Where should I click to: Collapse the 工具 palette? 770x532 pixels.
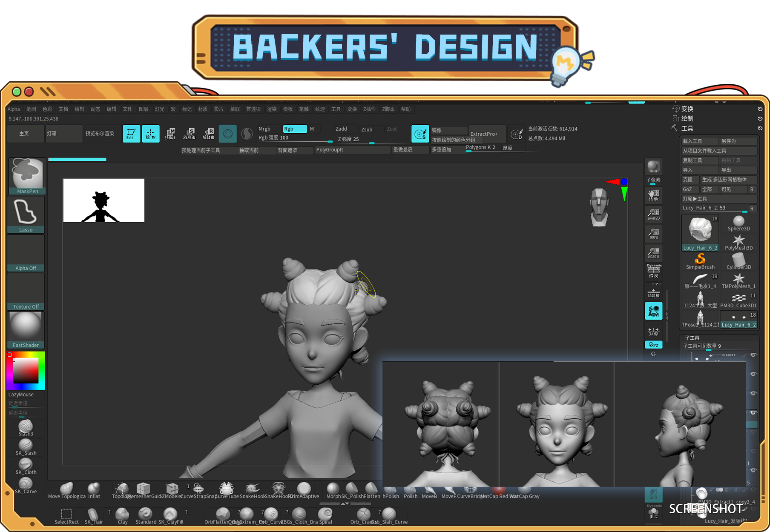(x=687, y=129)
